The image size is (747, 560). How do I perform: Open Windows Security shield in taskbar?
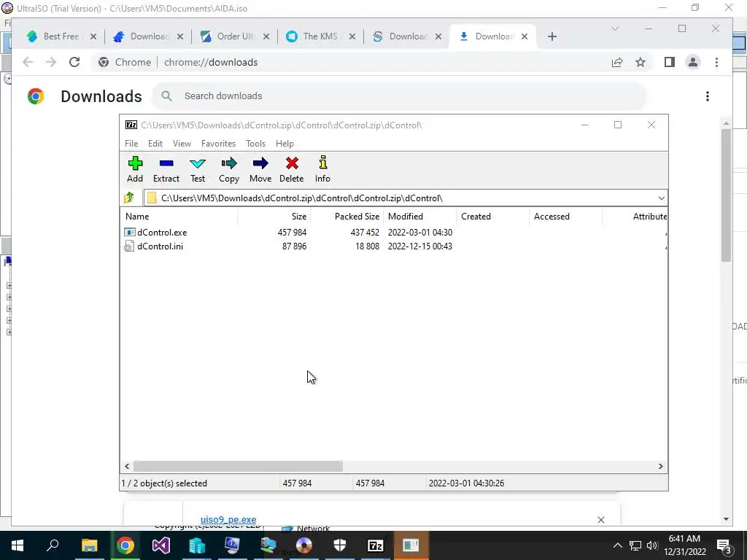pos(340,545)
